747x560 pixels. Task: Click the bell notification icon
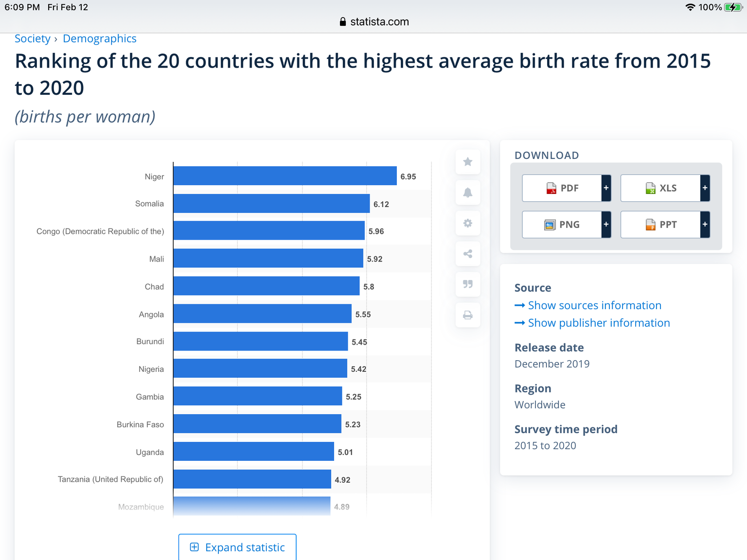pos(468,192)
